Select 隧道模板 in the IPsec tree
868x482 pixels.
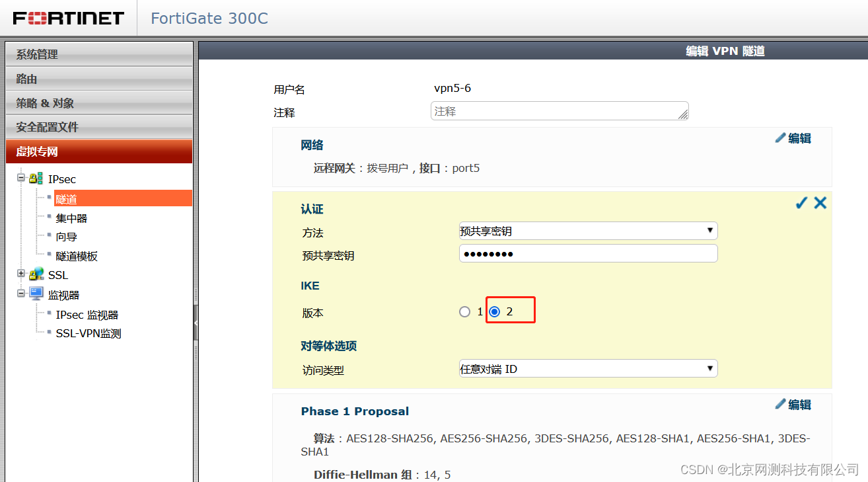[77, 256]
